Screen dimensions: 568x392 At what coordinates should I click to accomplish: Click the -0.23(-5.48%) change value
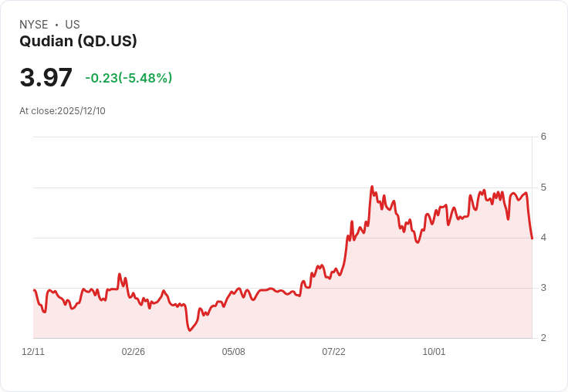(x=128, y=78)
